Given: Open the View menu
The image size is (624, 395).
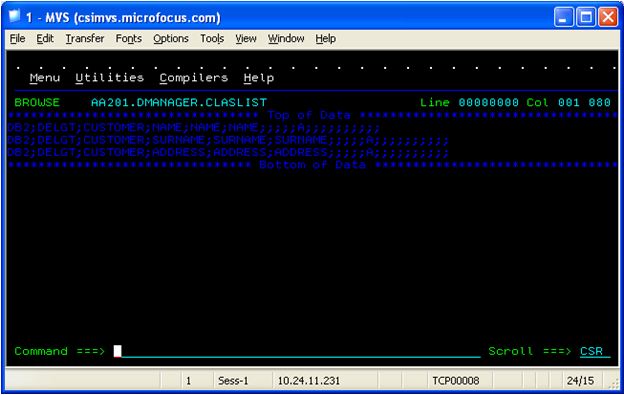Looking at the screenshot, I should click(246, 39).
